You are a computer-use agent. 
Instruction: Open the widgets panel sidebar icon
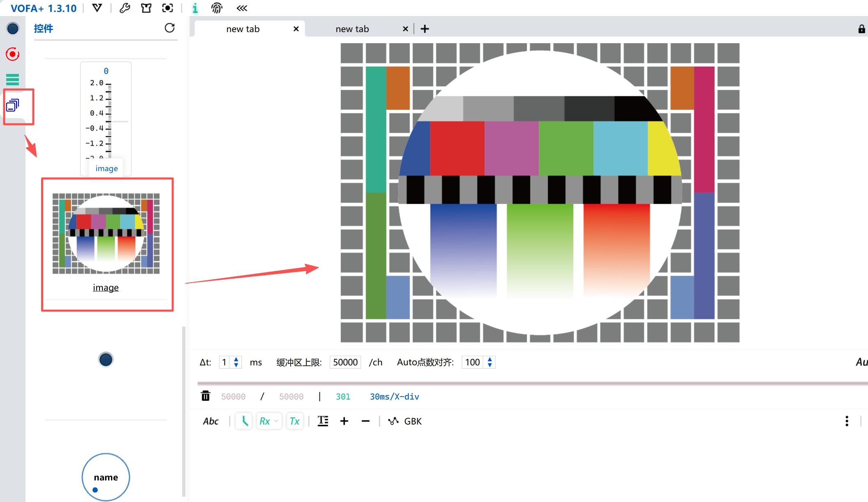pos(12,105)
